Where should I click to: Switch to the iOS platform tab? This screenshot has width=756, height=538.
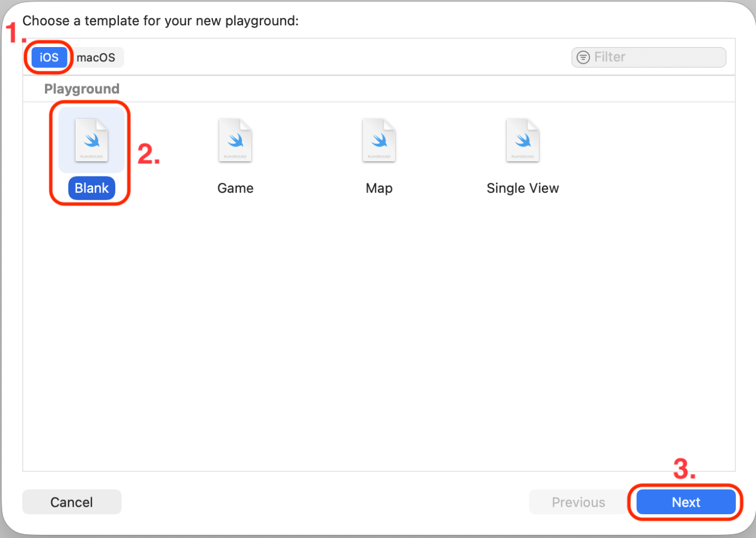[x=49, y=57]
